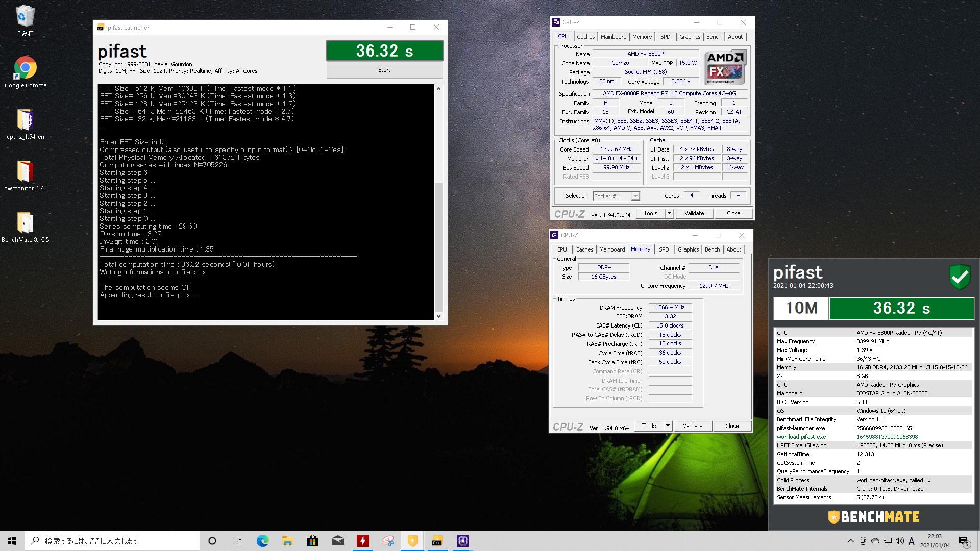
Task: Open Task View from the taskbar
Action: click(x=237, y=541)
